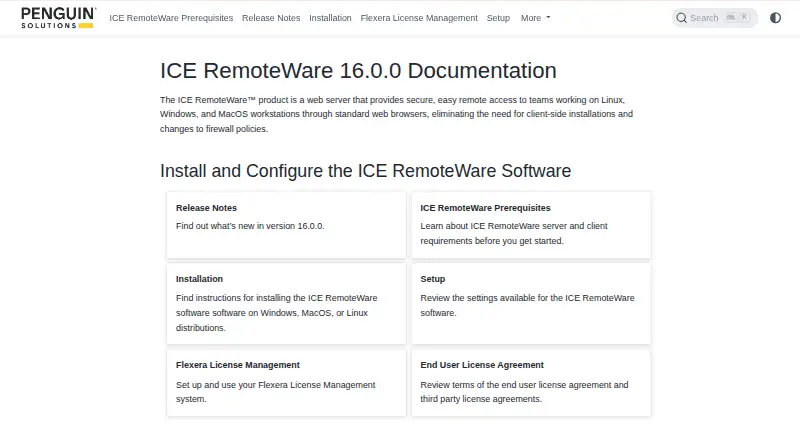Click 'Review terms of the end user license' text
The image size is (800, 440).
[524, 392]
